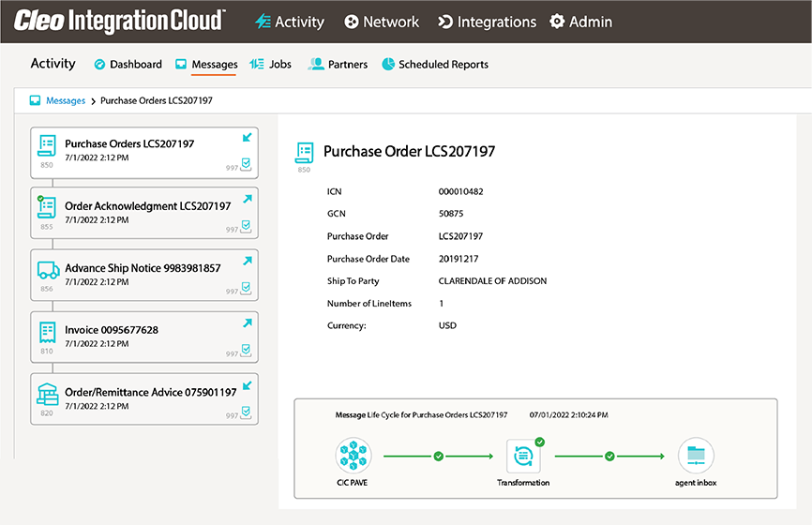Click the inbound arrow on Order/Remittance Advice card
The image size is (812, 525).
tap(247, 385)
